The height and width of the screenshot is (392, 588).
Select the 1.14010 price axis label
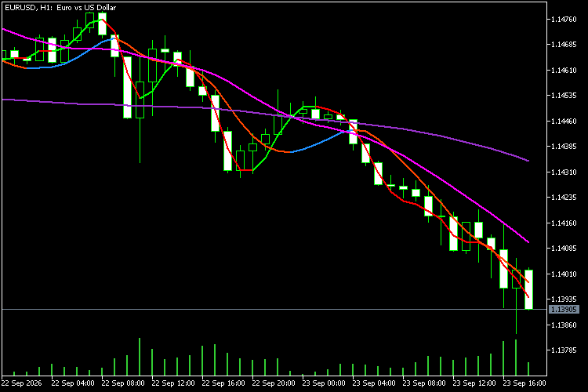(564, 274)
